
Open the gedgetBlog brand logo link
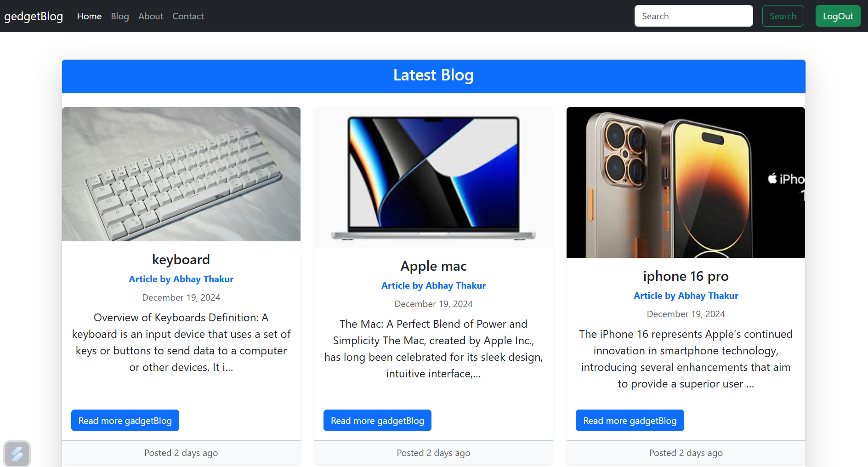tap(34, 16)
